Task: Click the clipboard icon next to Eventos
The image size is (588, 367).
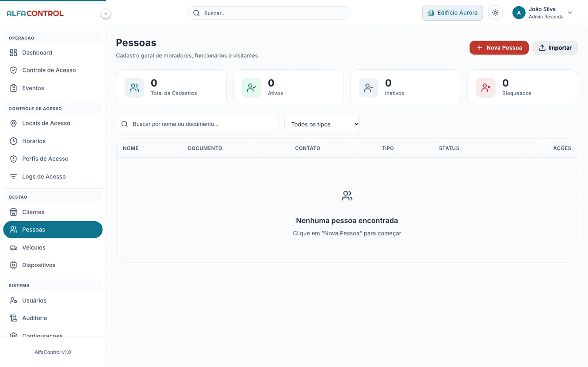Action: (x=14, y=88)
